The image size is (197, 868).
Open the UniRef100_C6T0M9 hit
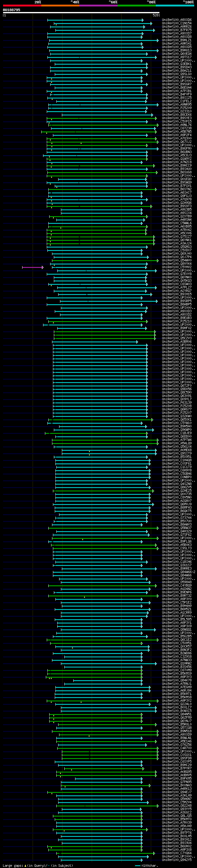pos(177,670)
